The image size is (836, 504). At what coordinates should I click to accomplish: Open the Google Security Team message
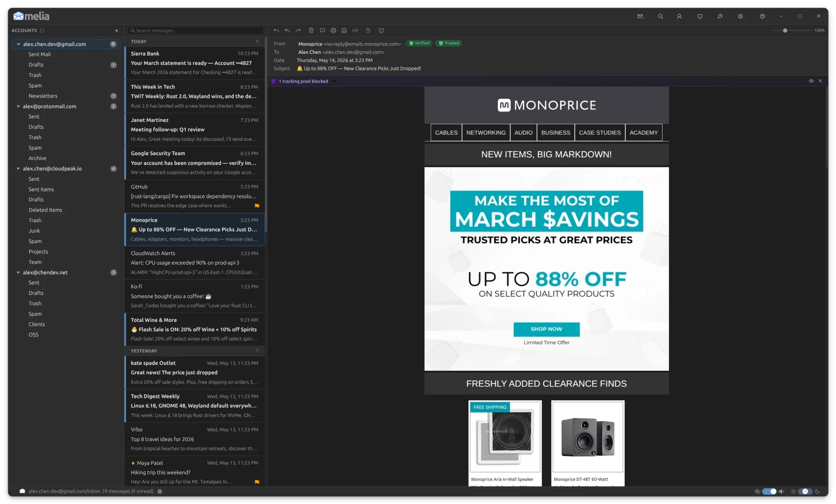tap(195, 163)
